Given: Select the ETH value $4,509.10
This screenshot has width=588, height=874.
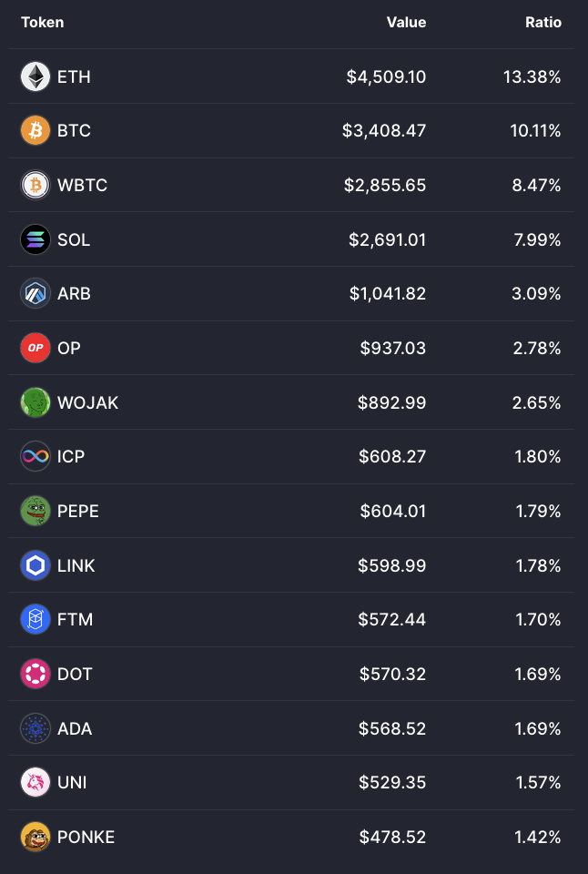Looking at the screenshot, I should (386, 76).
